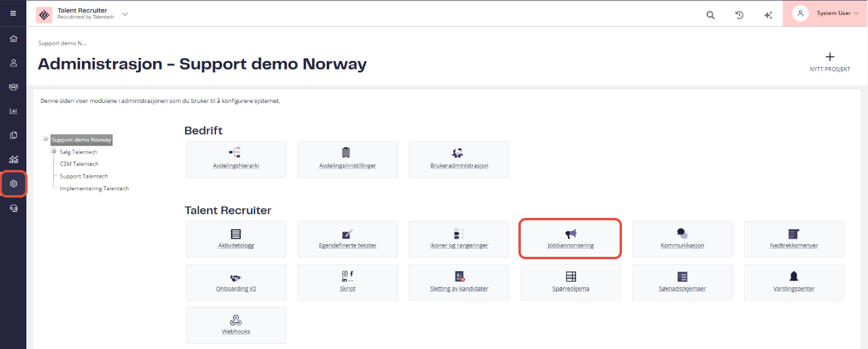Open the Sletting av kandidater link

(459, 289)
